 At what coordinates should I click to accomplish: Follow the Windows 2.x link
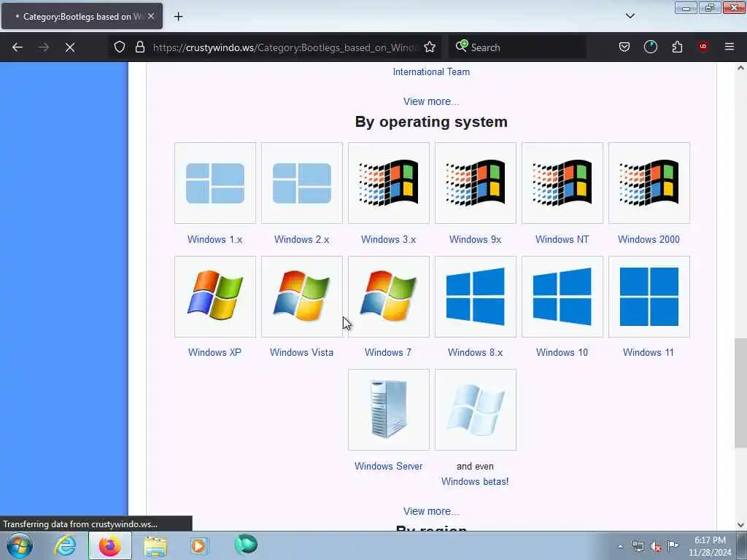click(301, 239)
